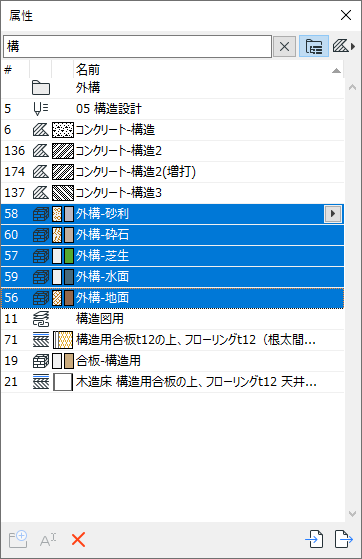Select コンクリート-構造2 row number 136
Image resolution: width=362 pixels, height=559 pixels.
tap(173, 151)
